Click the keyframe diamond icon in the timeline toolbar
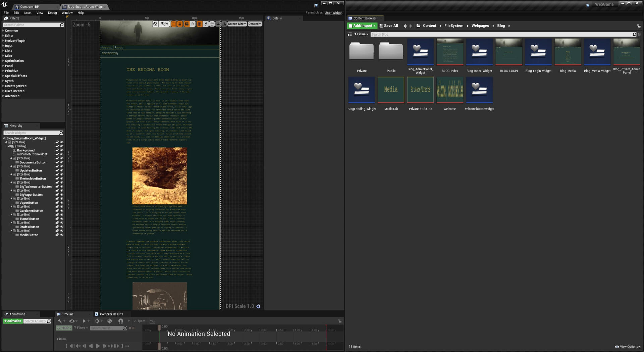The height and width of the screenshot is (352, 644). coord(98,321)
